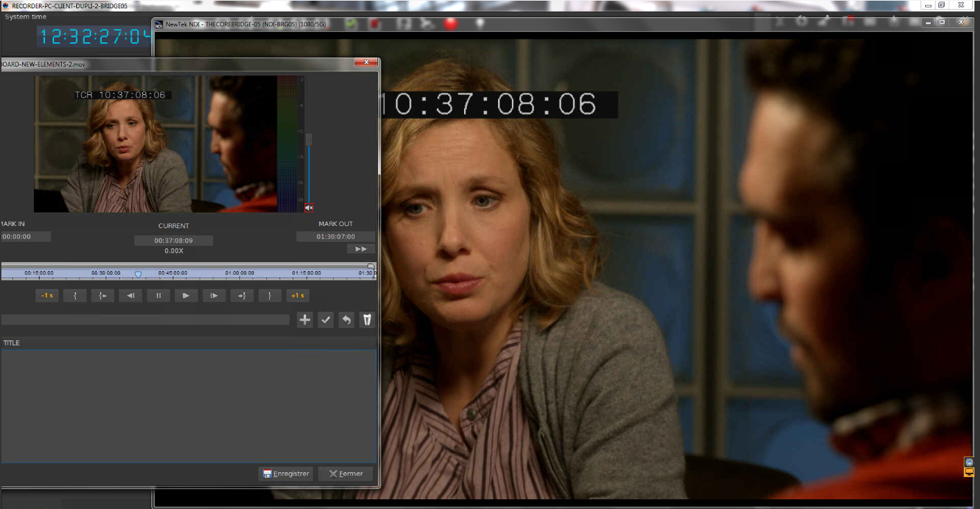
Task: Mute the clip preview audio speaker icon
Action: (309, 207)
